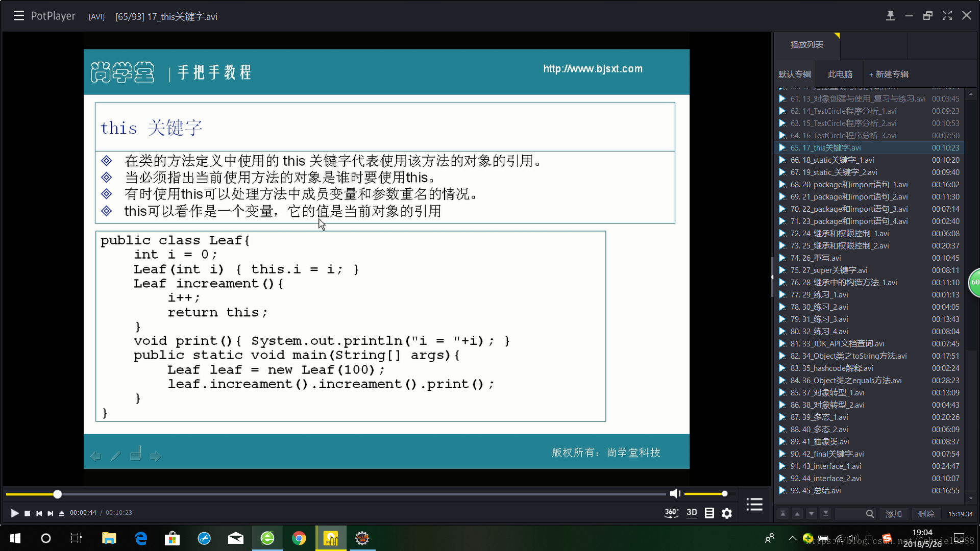Stop playback with the stop button
980x551 pixels.
coord(28,513)
